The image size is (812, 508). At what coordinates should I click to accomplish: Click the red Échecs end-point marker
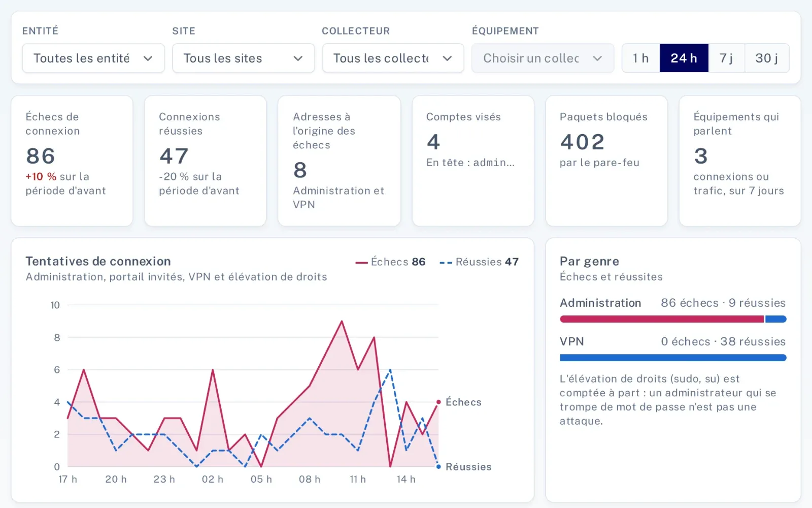click(x=438, y=402)
